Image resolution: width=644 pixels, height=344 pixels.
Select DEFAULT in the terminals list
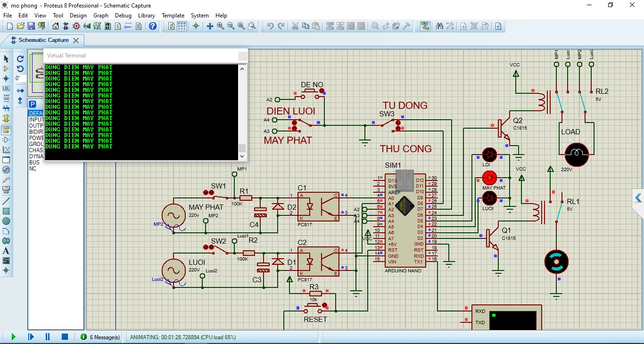point(35,114)
